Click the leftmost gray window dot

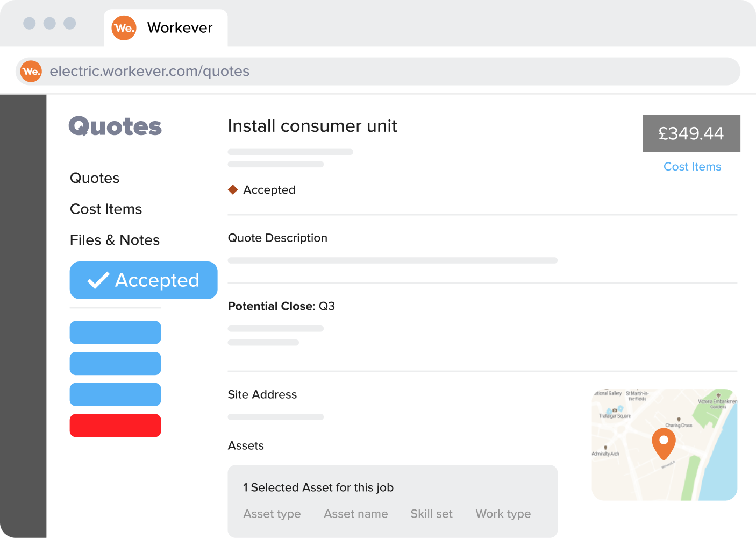point(30,23)
